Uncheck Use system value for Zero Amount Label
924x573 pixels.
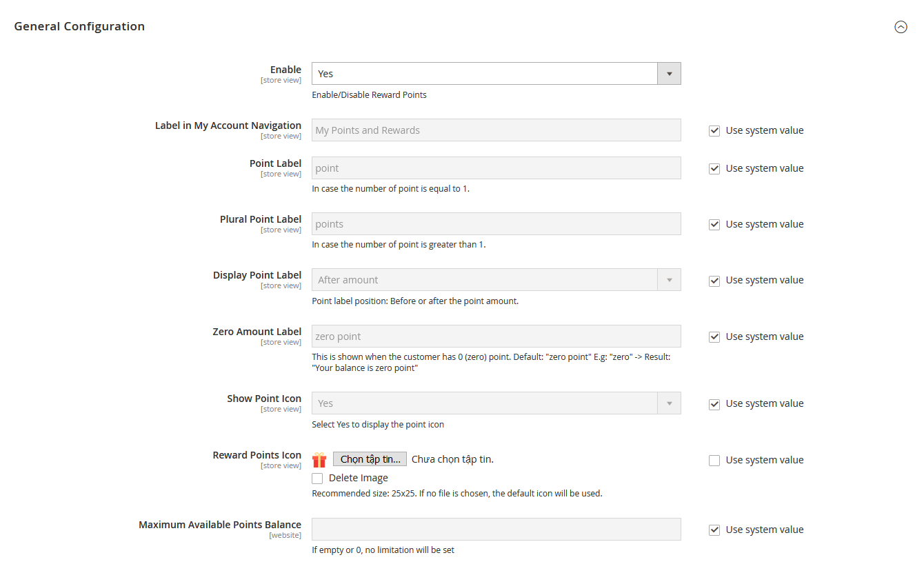pyautogui.click(x=714, y=337)
